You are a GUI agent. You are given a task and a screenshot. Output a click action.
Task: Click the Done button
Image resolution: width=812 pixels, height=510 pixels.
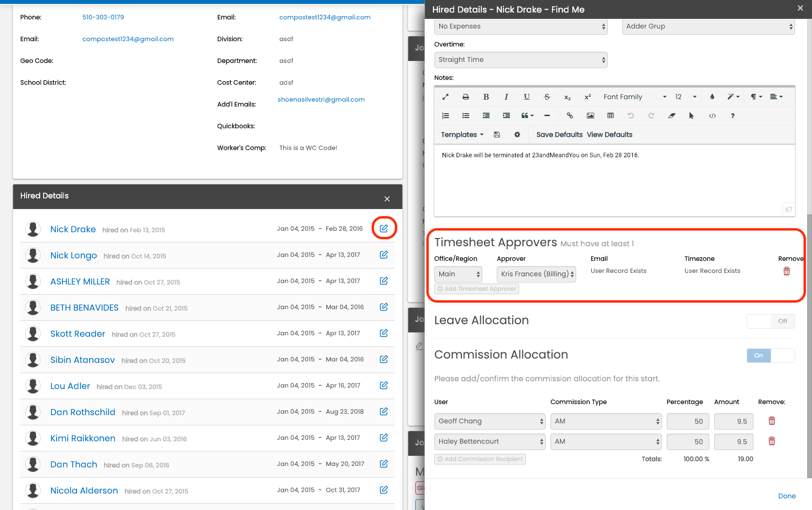(786, 496)
